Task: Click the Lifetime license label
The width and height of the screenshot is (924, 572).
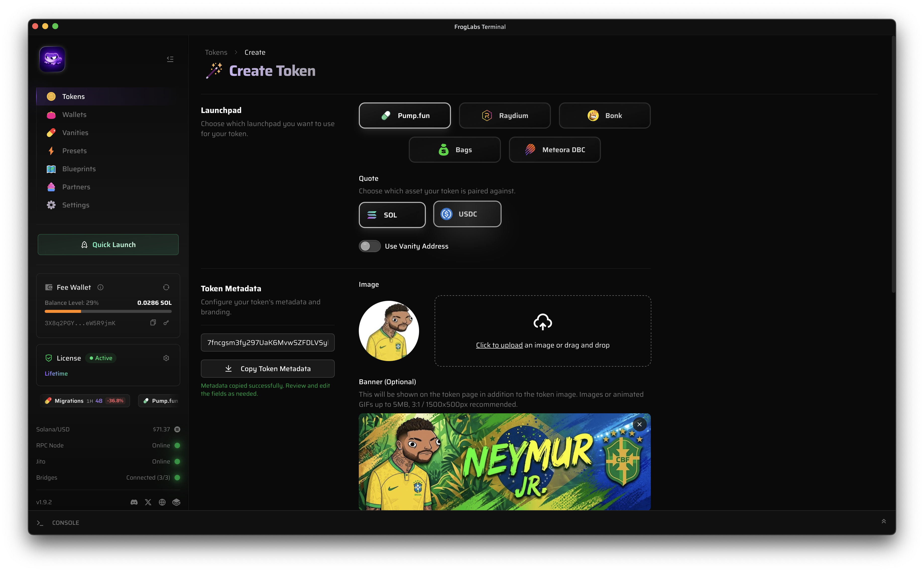Action: (56, 374)
